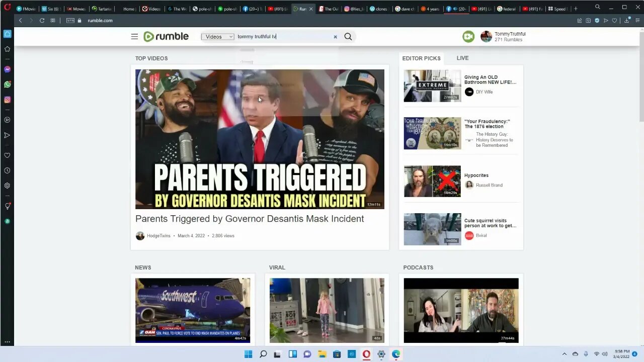This screenshot has width=644, height=362.
Task: Open Opera sidebar heart icon
Action: point(7,155)
